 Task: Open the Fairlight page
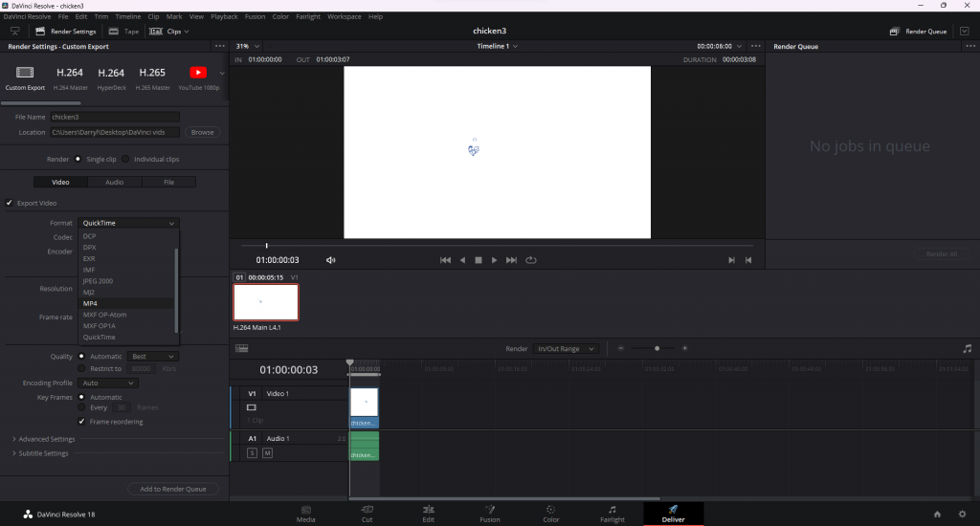612,514
